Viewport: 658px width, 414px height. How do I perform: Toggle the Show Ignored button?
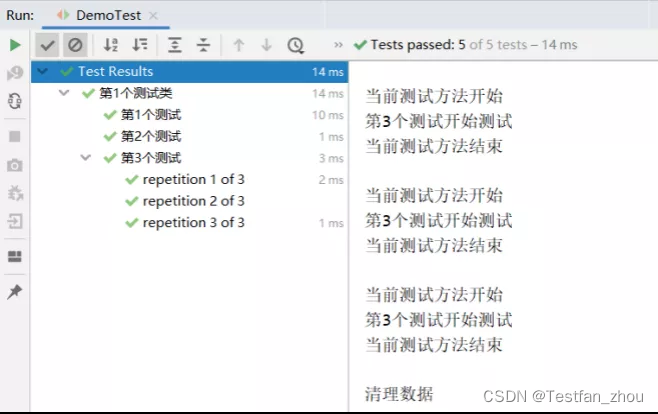[75, 45]
